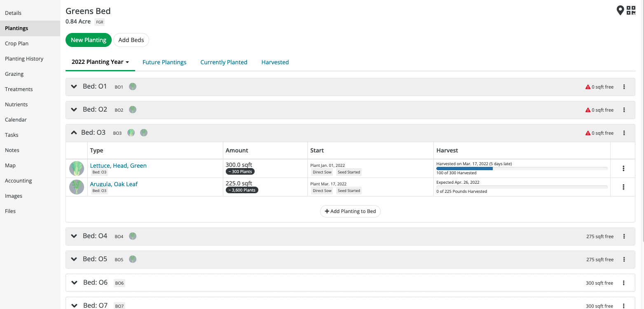Click the red warning icon on Bed O3

588,133
